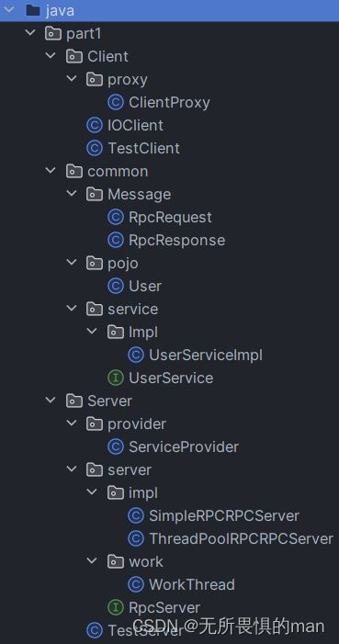Select RpcResponse file in tree
The height and width of the screenshot is (644, 339).
166,241
